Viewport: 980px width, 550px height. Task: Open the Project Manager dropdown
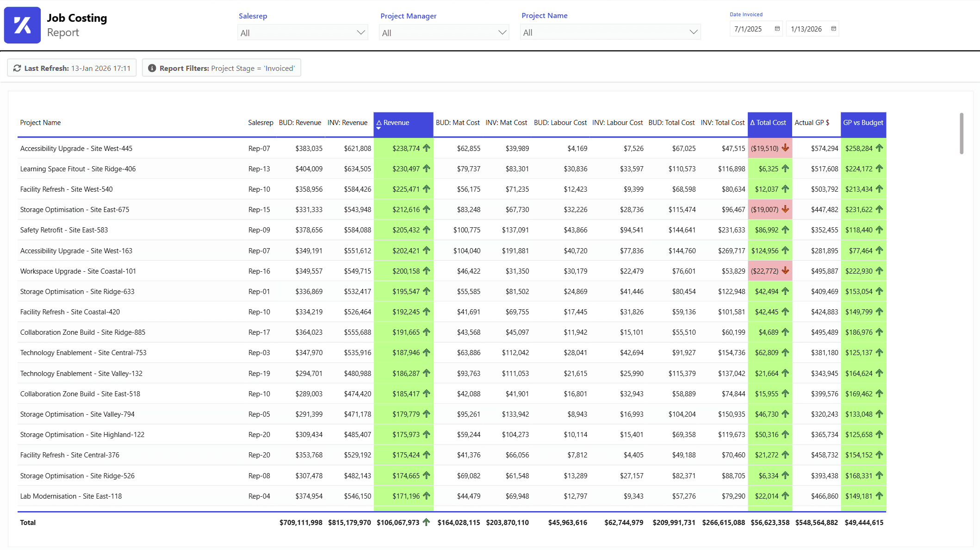[x=502, y=32]
